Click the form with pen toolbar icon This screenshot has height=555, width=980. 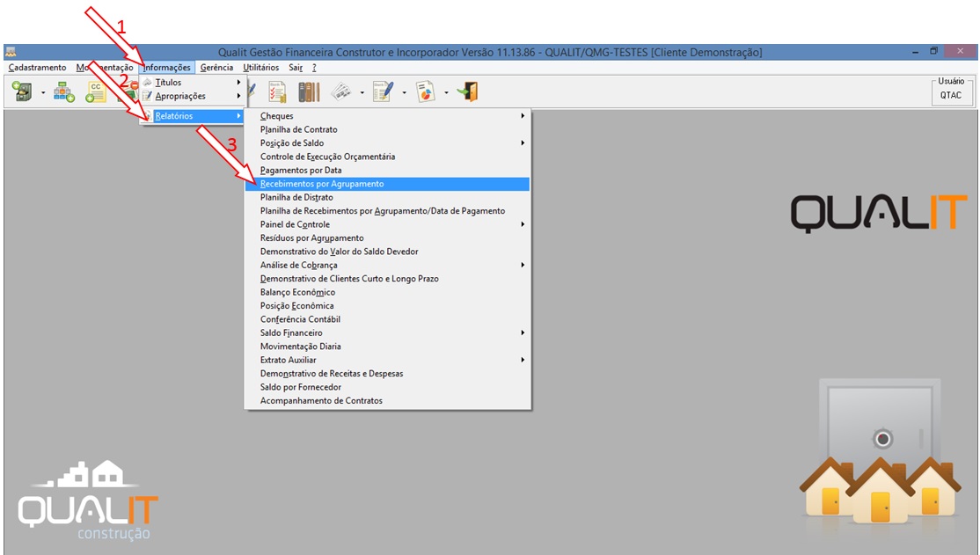click(383, 91)
